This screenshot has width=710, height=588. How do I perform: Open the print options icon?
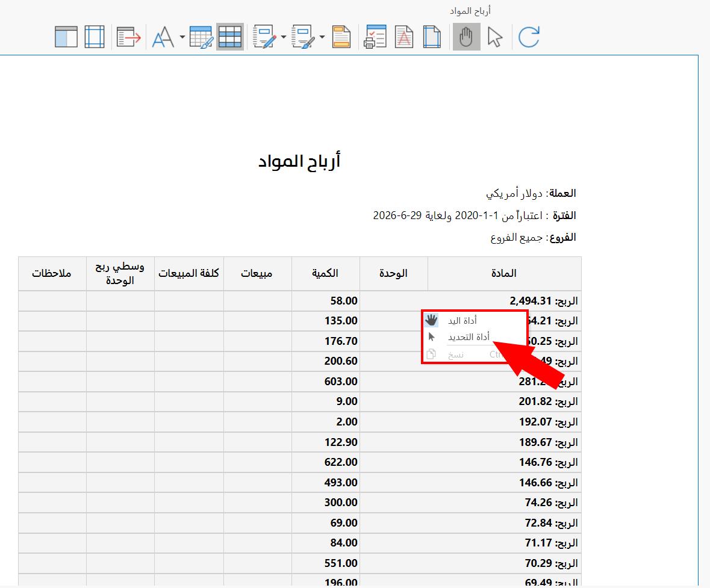375,37
